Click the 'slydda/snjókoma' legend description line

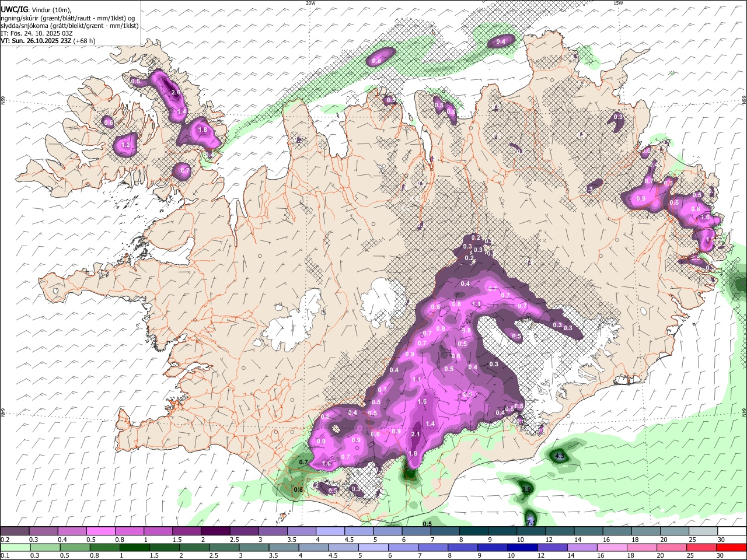point(69,26)
